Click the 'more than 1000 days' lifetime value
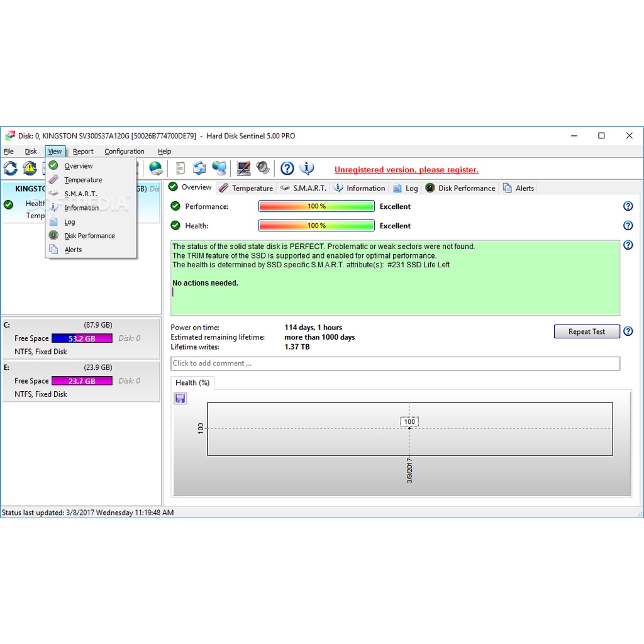The width and height of the screenshot is (644, 644). (x=319, y=337)
